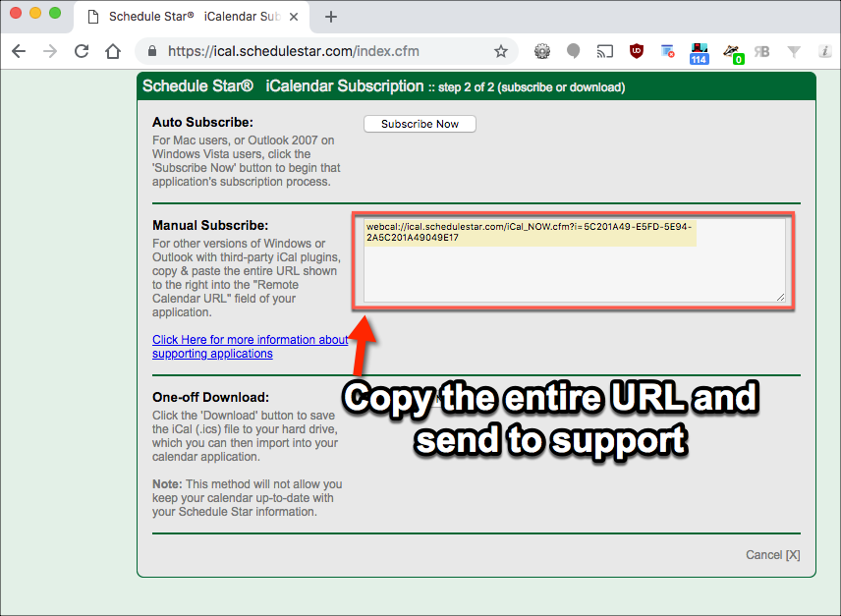The width and height of the screenshot is (841, 616).
Task: Open the gear extension icon
Action: point(541,51)
